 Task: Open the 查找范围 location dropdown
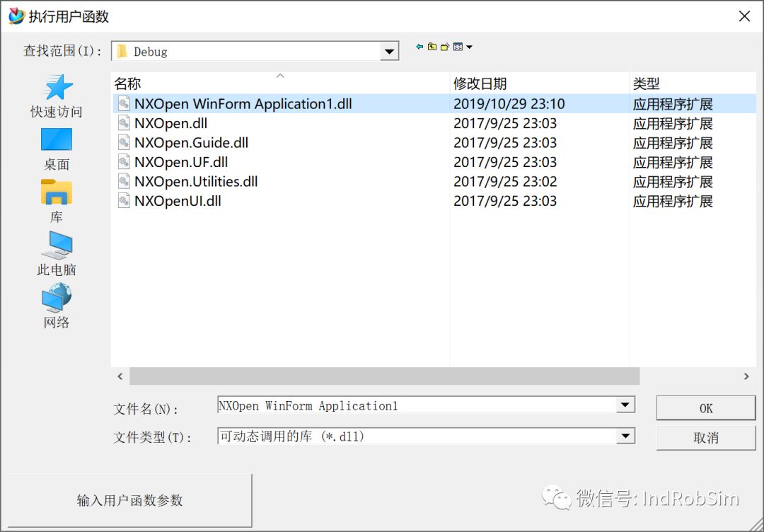click(x=388, y=51)
